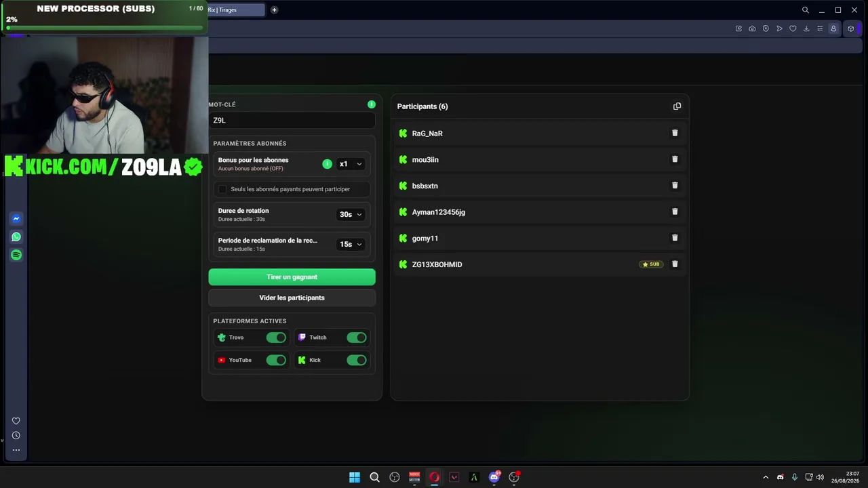Viewport: 868px width, 488px height.
Task: Remove participant Ayman123456jg
Action: [675, 211]
